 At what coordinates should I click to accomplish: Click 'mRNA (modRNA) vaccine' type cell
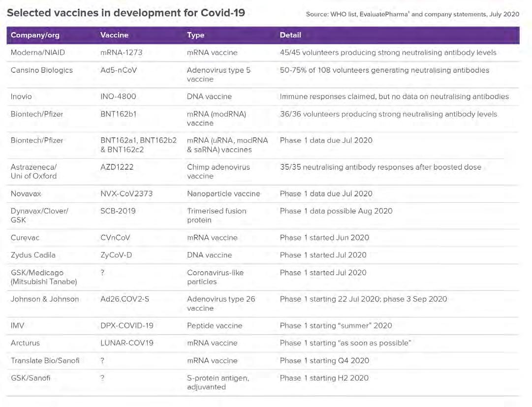pyautogui.click(x=217, y=119)
